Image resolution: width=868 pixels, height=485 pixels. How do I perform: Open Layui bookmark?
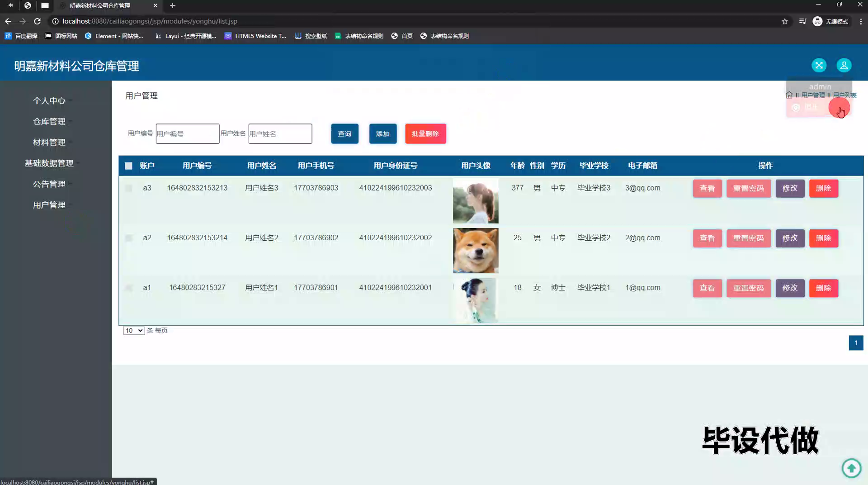(x=185, y=36)
